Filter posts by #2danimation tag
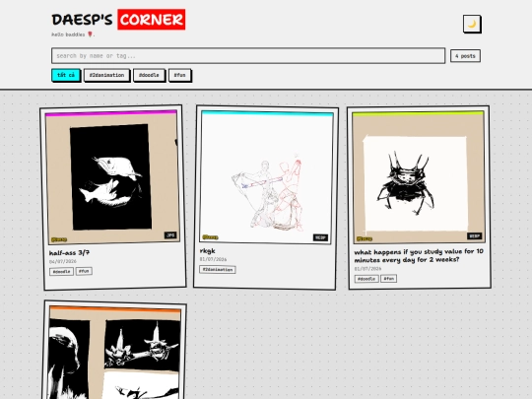 coord(106,75)
